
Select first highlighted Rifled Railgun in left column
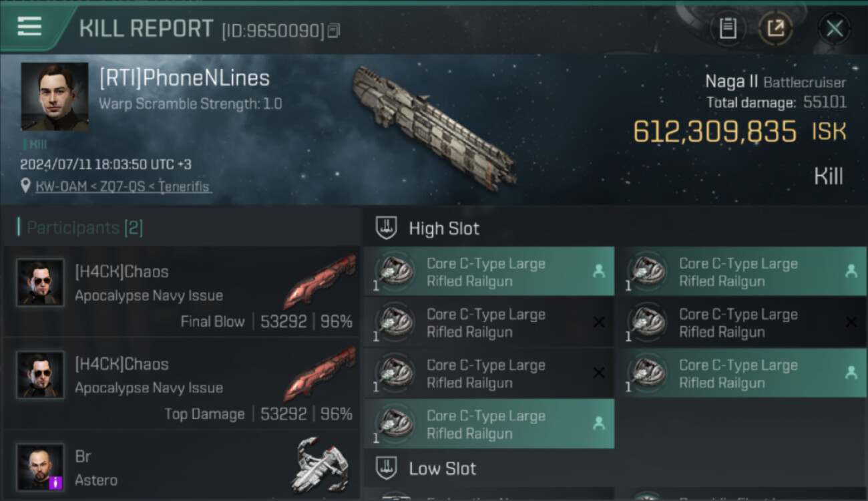tap(489, 272)
